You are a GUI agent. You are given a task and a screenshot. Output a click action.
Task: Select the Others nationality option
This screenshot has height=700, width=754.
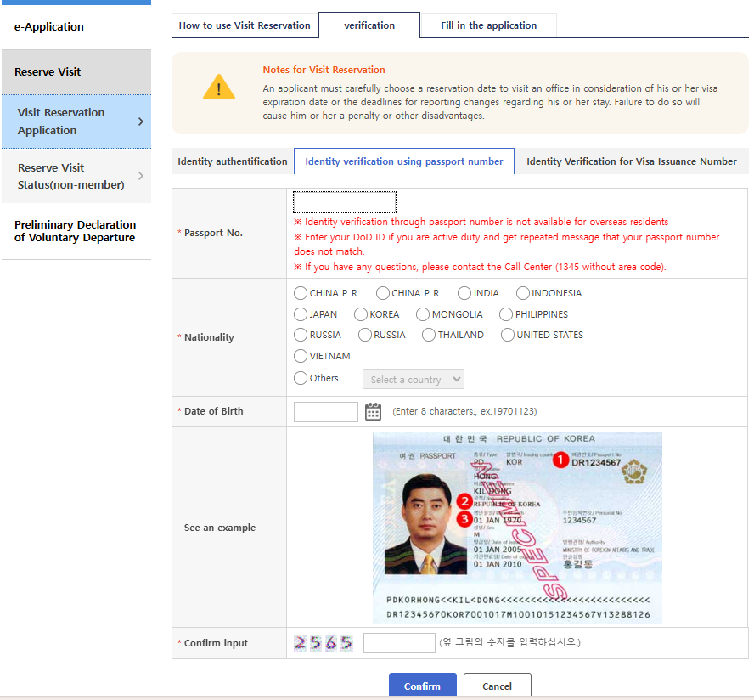[x=301, y=378]
